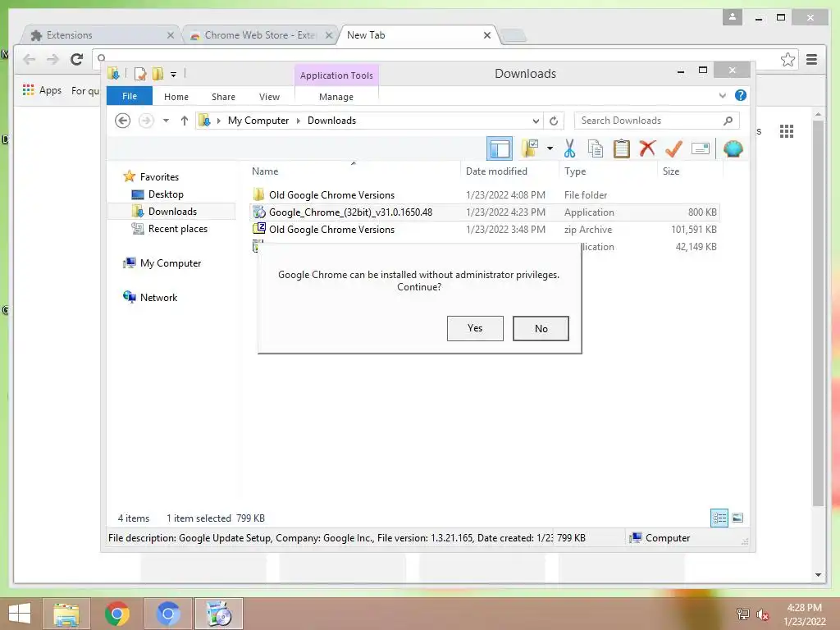This screenshot has width=840, height=630.
Task: Open Explorer help question mark
Action: [741, 95]
